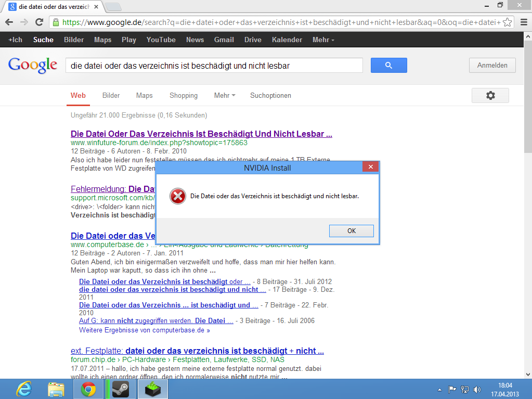
Task: Open the ext. Festplatte chip.de result
Action: pyautogui.click(x=197, y=351)
